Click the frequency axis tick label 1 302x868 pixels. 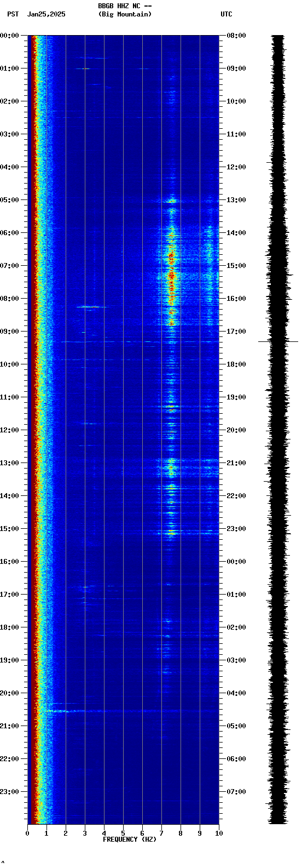pos(47,833)
